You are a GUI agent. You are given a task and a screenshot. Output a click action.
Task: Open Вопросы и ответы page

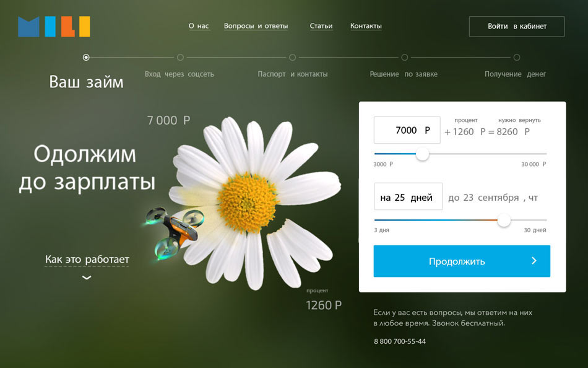point(256,26)
